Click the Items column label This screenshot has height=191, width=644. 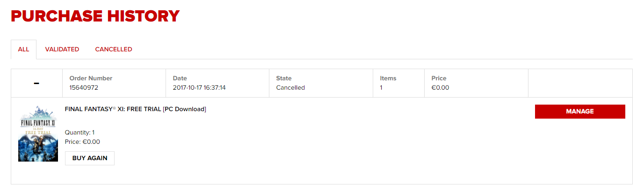[388, 78]
